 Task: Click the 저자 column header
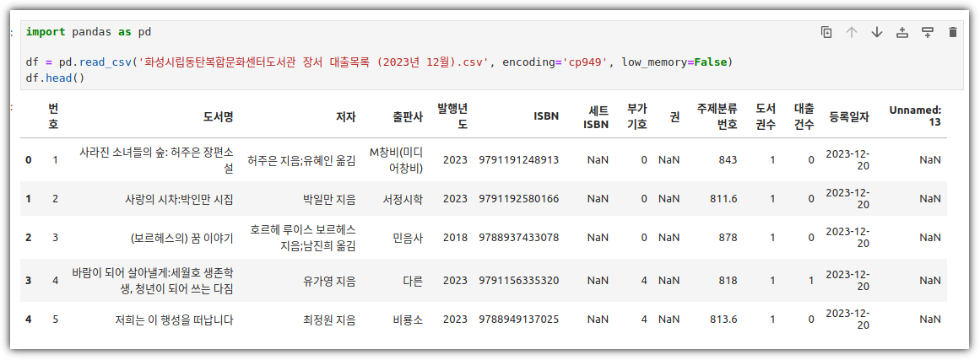click(345, 116)
